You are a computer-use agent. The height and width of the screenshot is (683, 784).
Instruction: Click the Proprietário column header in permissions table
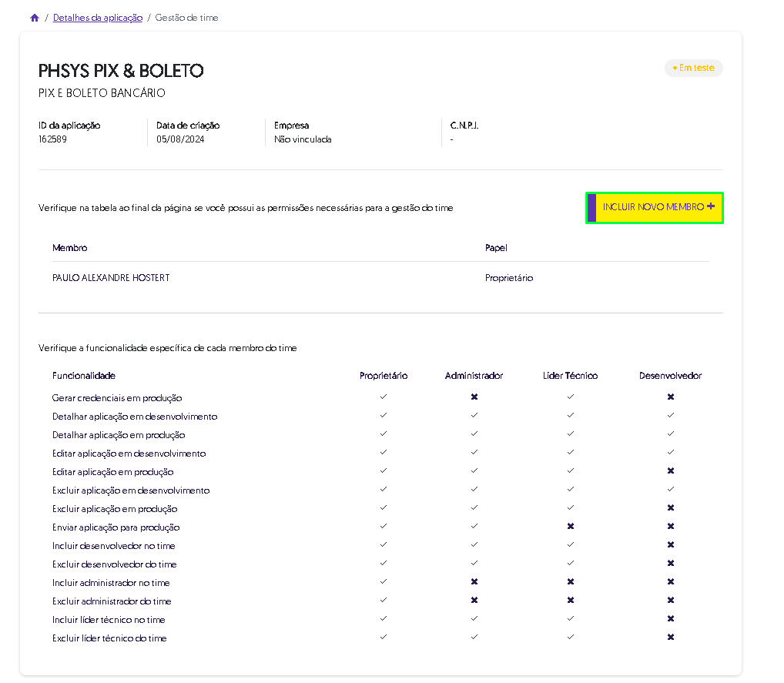pos(384,376)
